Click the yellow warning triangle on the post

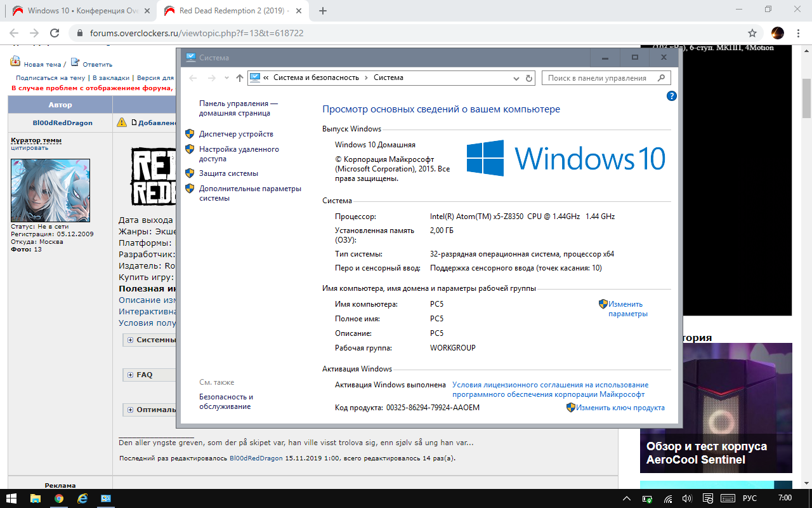click(122, 122)
